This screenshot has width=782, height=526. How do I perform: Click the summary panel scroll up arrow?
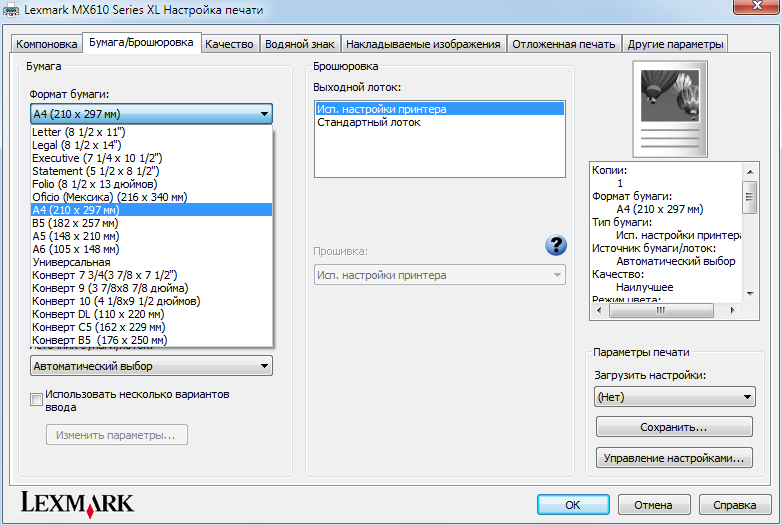750,172
